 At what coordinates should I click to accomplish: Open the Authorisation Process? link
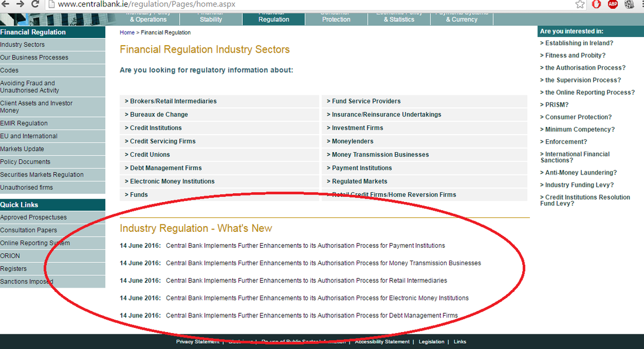click(583, 68)
